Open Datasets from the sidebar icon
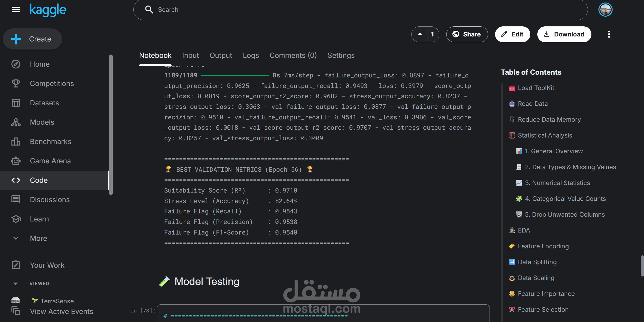Viewport: 644px width, 322px height. 16,103
